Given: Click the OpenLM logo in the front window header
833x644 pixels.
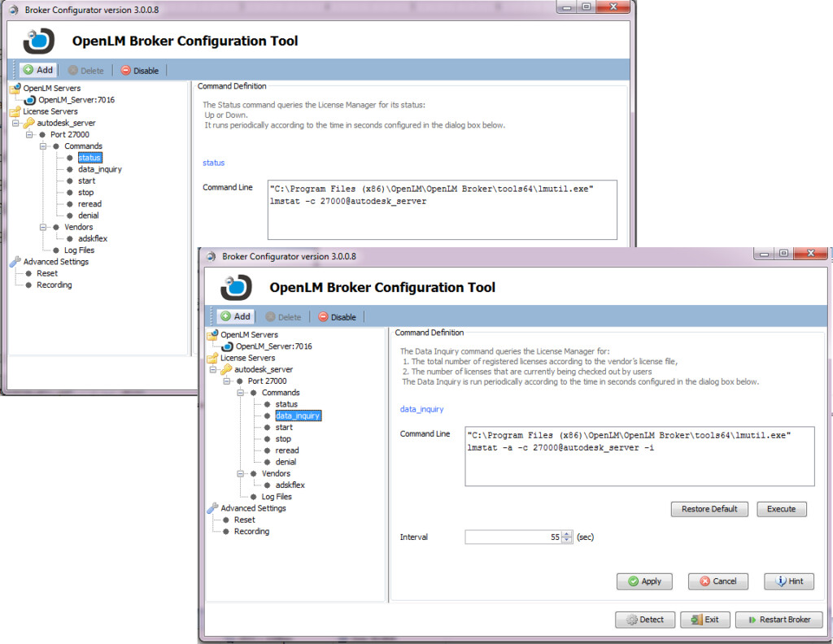Looking at the screenshot, I should (237, 287).
